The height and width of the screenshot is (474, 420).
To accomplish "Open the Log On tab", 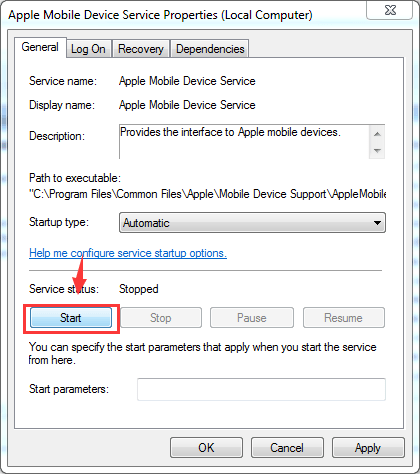I will 88,49.
